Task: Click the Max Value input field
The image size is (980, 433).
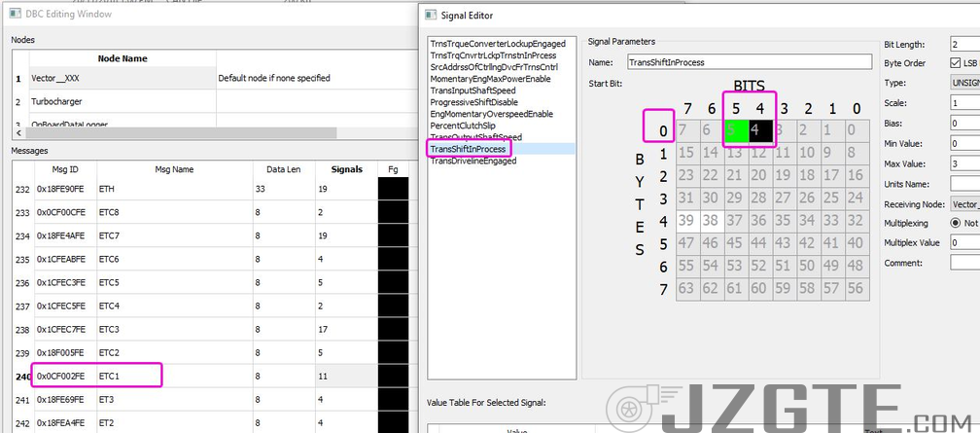Action: click(963, 163)
